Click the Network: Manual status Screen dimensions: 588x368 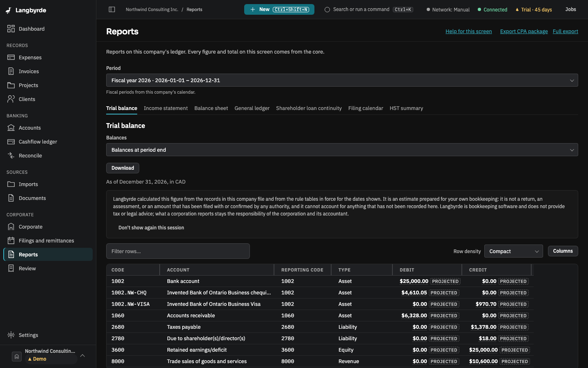448,9
